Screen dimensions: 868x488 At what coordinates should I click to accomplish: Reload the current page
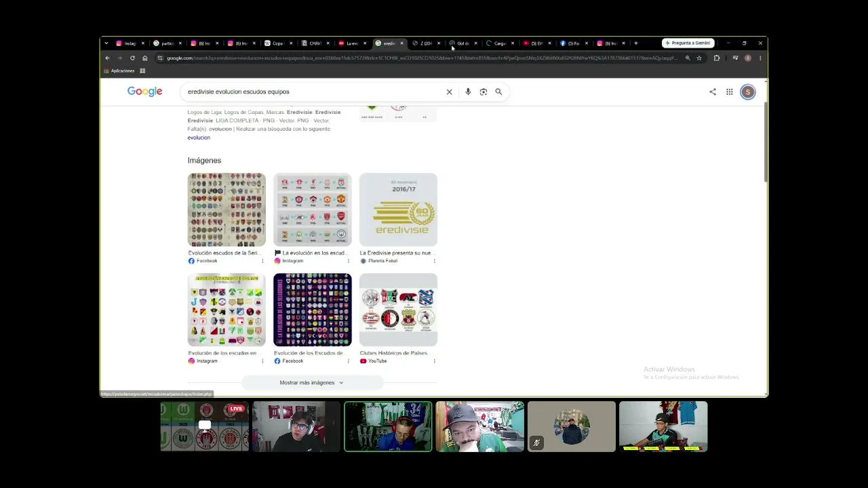tap(132, 58)
